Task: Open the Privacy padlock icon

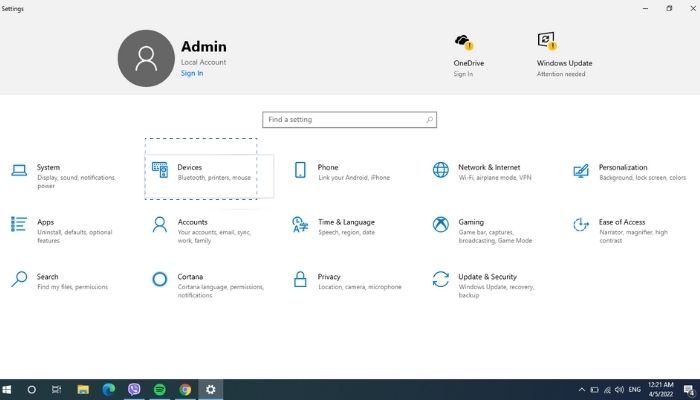Action: [x=300, y=279]
